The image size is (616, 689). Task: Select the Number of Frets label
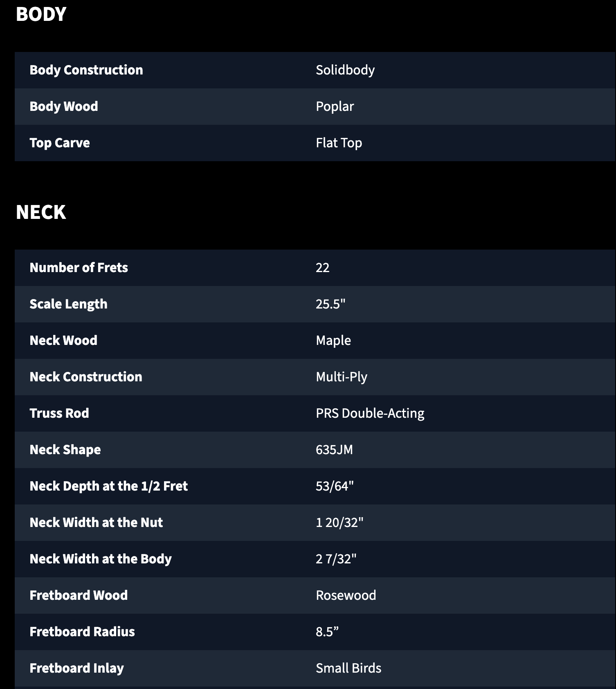point(79,268)
